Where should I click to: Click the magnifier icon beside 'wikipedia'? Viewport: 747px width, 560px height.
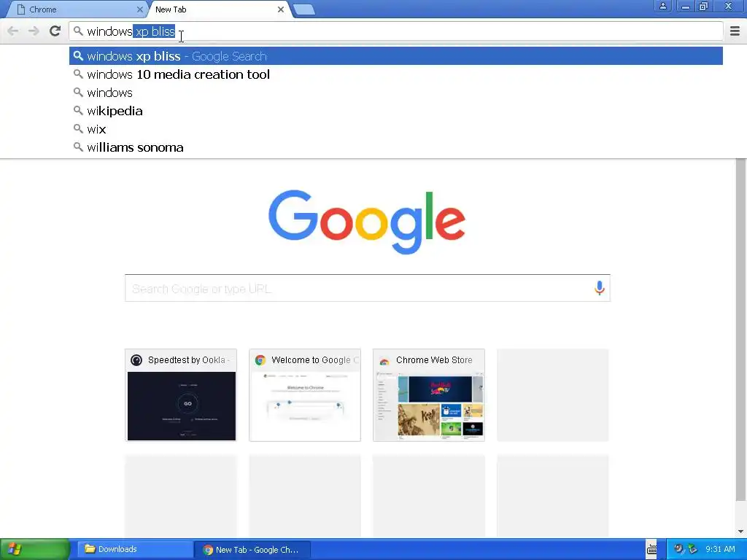tap(78, 111)
